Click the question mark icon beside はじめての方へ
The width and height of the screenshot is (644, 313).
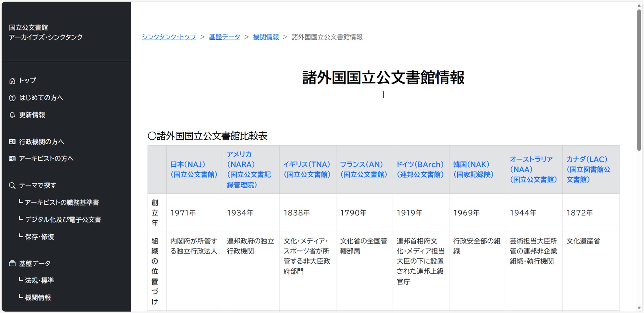point(12,98)
